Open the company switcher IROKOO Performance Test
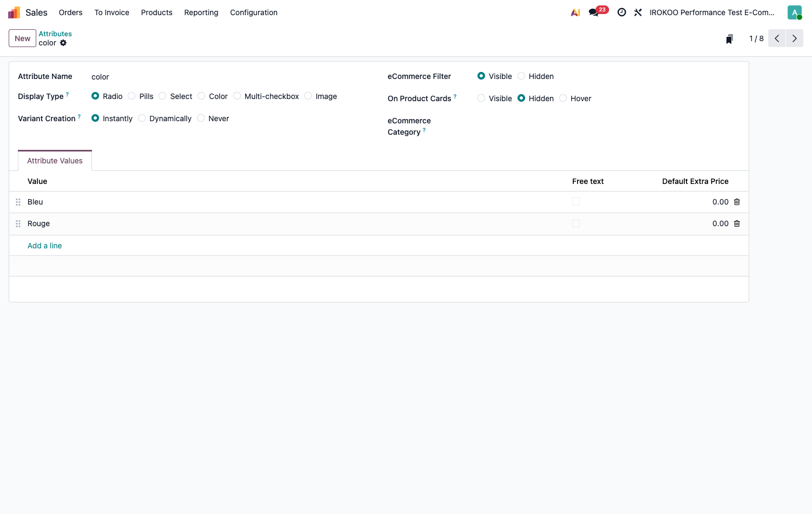Screen dimensions: 812x514 [712, 12]
